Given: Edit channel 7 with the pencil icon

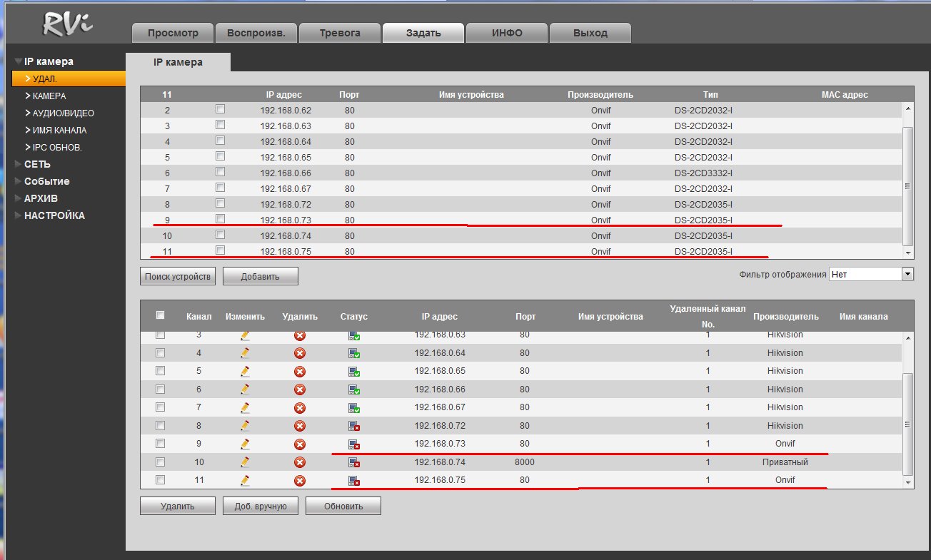Looking at the screenshot, I should (x=245, y=407).
